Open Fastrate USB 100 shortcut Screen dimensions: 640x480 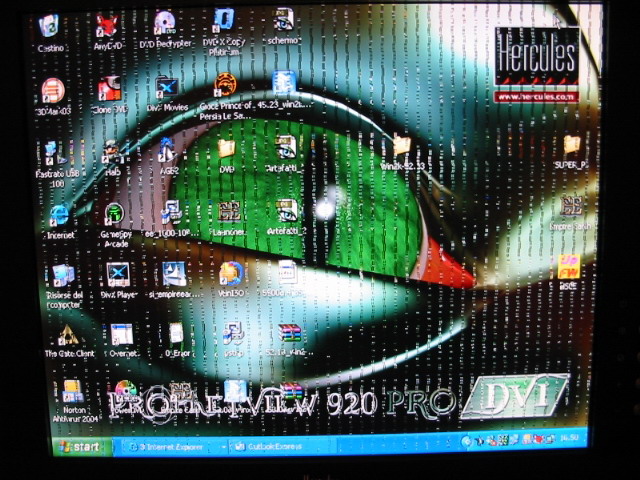pos(55,153)
